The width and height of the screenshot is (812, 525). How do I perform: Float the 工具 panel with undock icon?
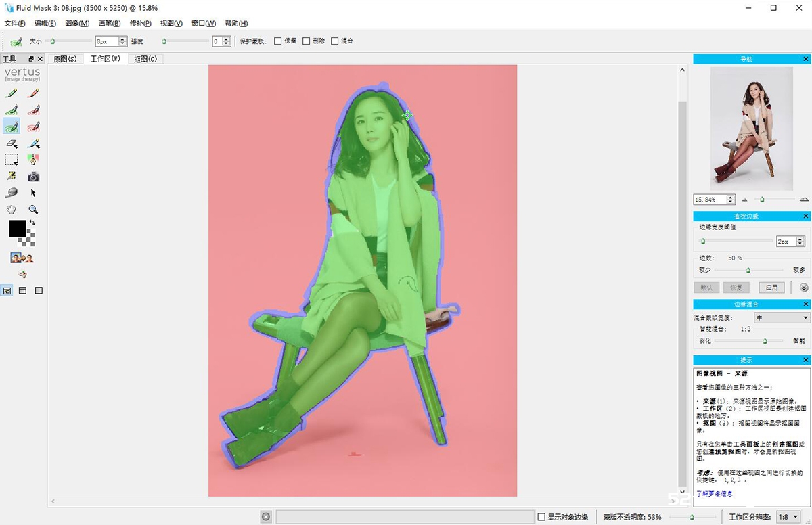click(x=30, y=60)
